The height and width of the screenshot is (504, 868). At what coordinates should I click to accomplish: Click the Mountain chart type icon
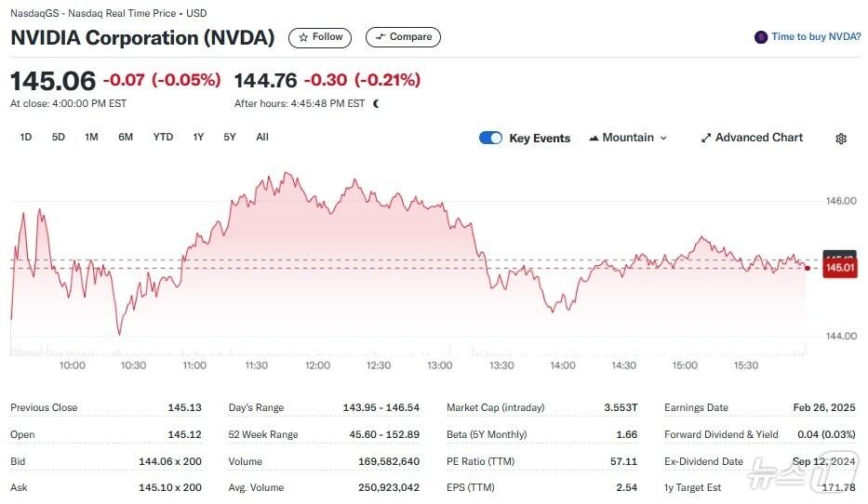[593, 139]
